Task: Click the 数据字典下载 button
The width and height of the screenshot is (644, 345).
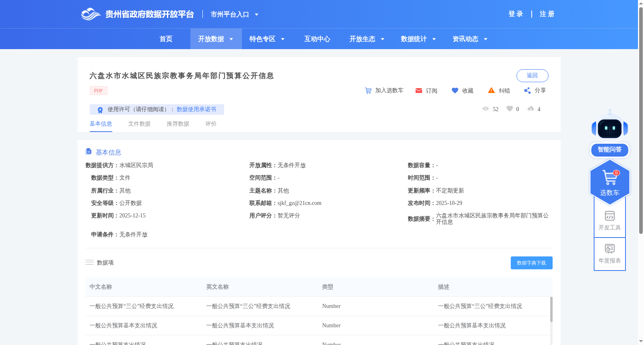Action: point(531,263)
